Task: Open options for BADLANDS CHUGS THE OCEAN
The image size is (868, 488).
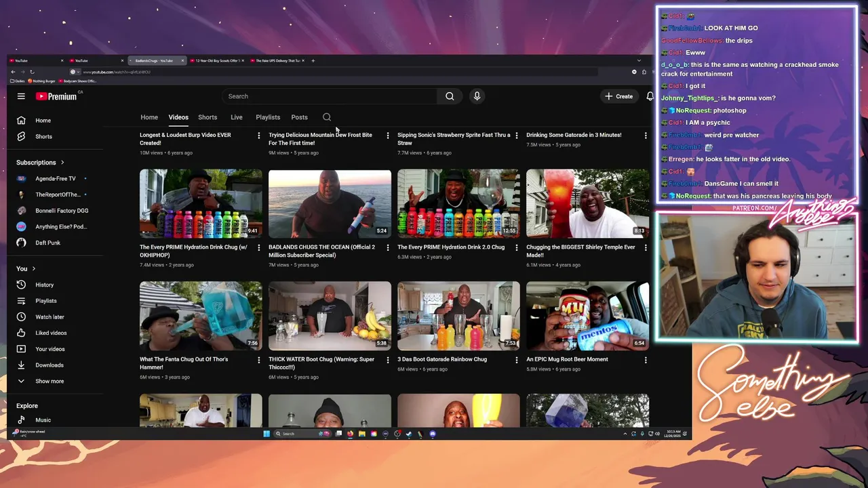Action: 387,248
